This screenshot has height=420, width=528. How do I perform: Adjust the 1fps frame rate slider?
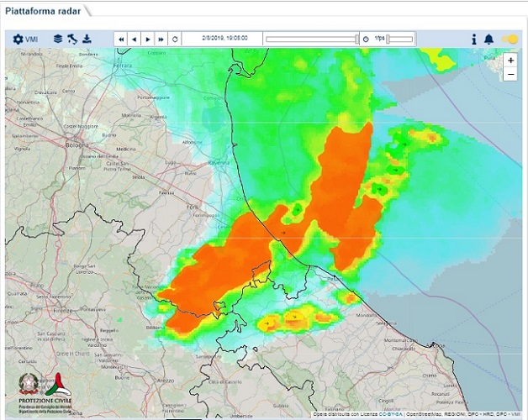[400, 39]
